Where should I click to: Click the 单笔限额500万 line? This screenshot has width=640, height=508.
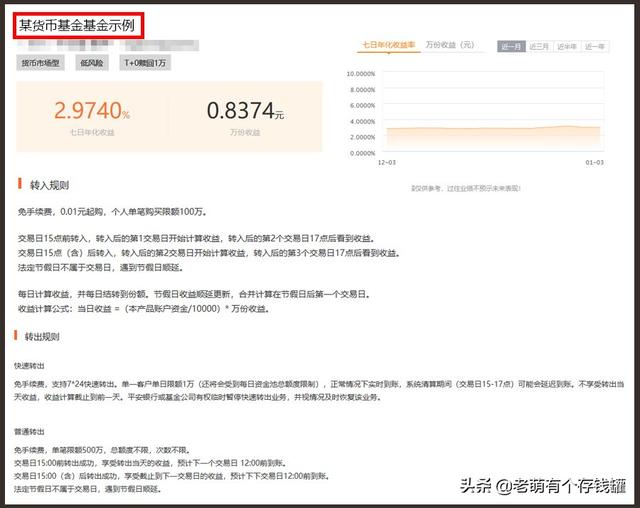(x=102, y=450)
